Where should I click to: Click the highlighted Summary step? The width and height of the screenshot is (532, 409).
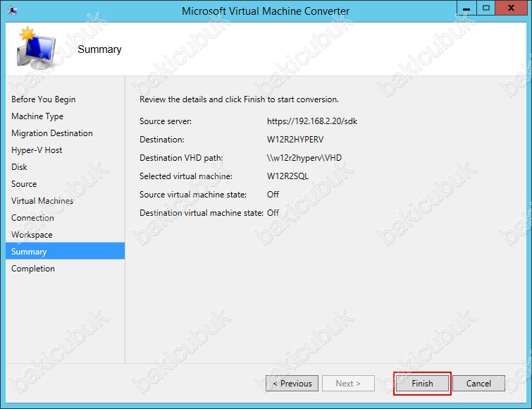coord(29,252)
